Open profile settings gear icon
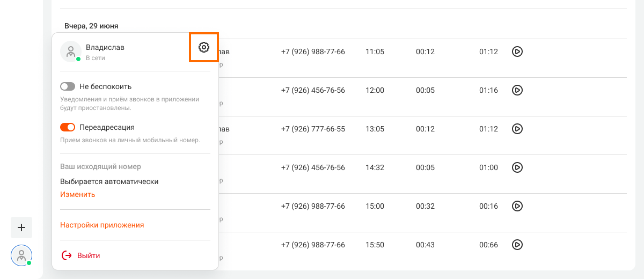Image resolution: width=644 pixels, height=279 pixels. (x=203, y=47)
